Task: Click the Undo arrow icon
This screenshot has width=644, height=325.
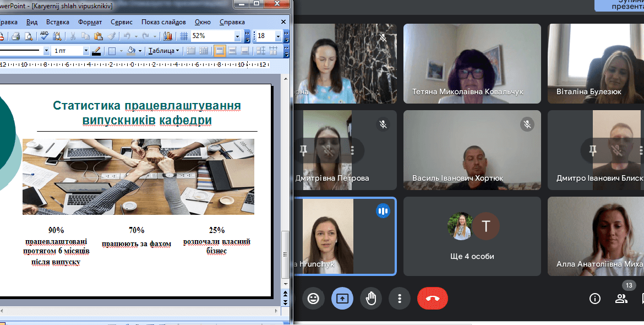Action: point(127,36)
